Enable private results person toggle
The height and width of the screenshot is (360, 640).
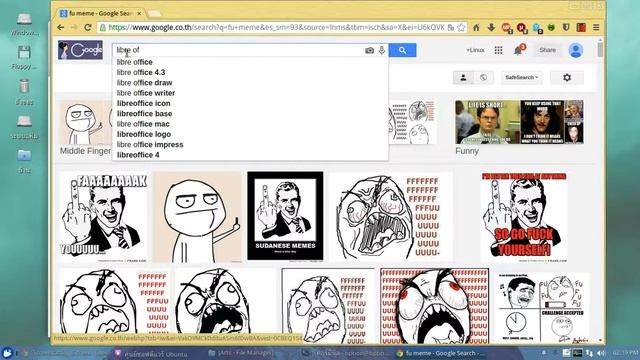click(463, 78)
